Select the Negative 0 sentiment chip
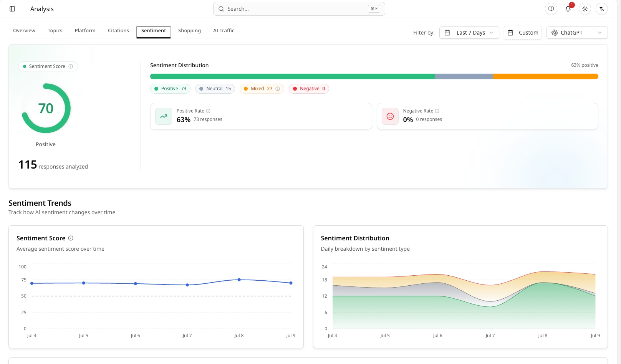The image size is (621, 364). (309, 89)
